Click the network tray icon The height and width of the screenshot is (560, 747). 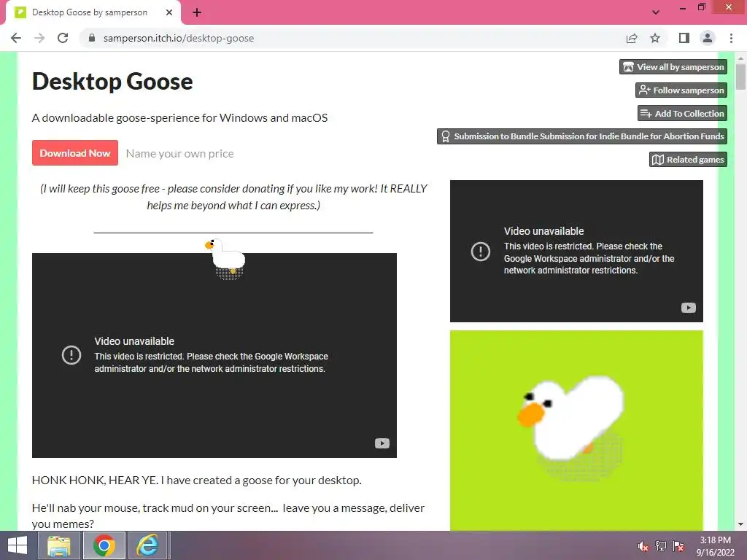click(661, 547)
